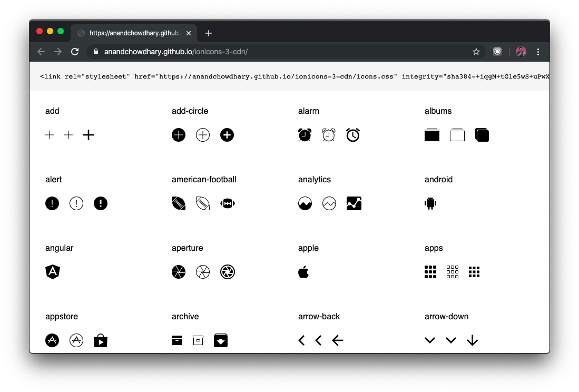Click the third american-football icon

pos(228,203)
